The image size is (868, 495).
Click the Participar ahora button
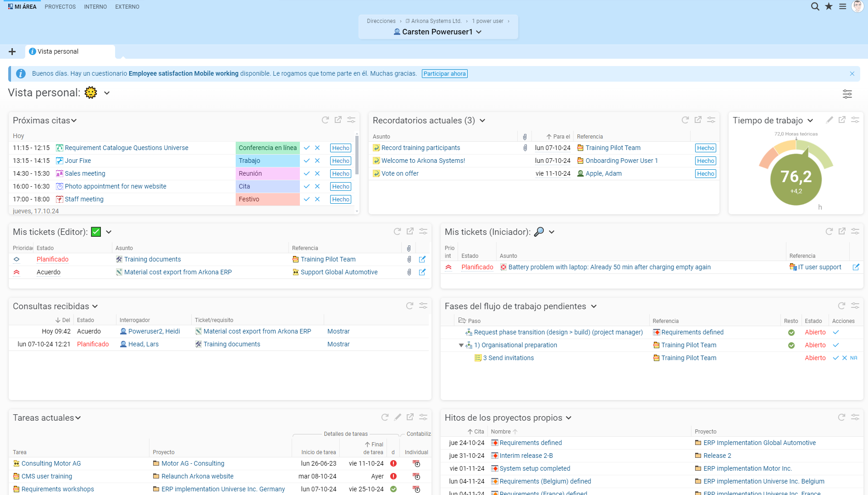click(445, 74)
